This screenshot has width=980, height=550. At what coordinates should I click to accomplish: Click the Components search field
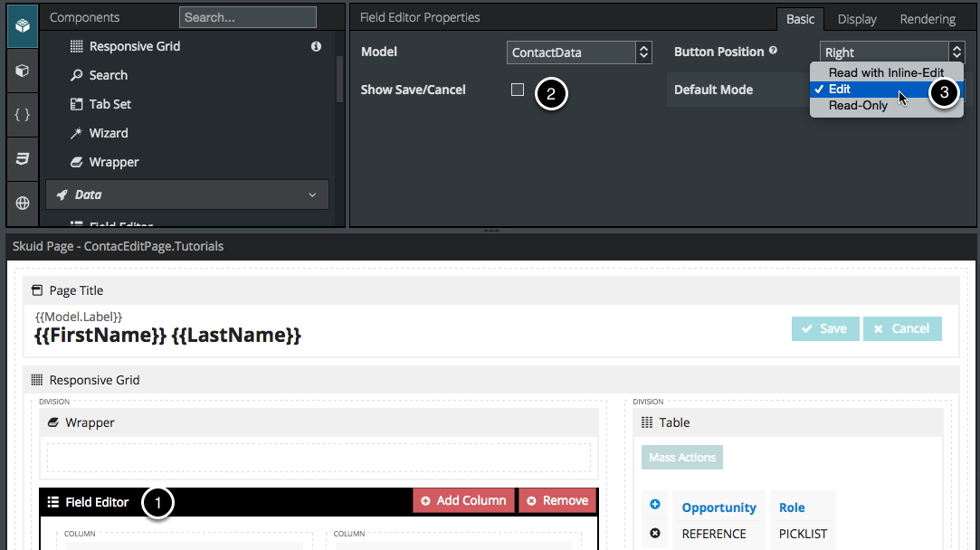point(247,17)
